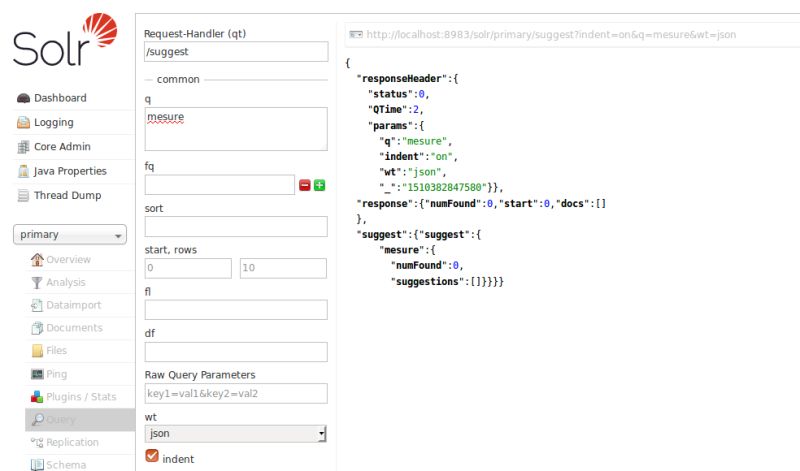The width and height of the screenshot is (800, 471).
Task: Click the Replication nodes icon
Action: click(x=37, y=442)
